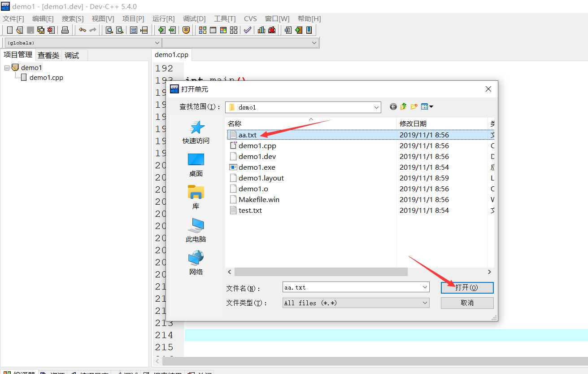This screenshot has height=374, width=588.
Task: Click the back arrow in the open dialog
Action: (393, 107)
